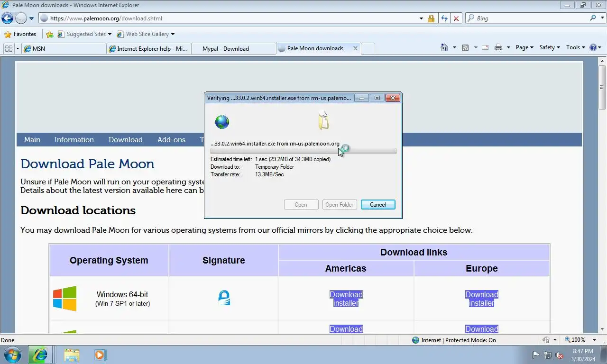This screenshot has height=364, width=607.
Task: Click the globe icon in download dialog
Action: [222, 122]
